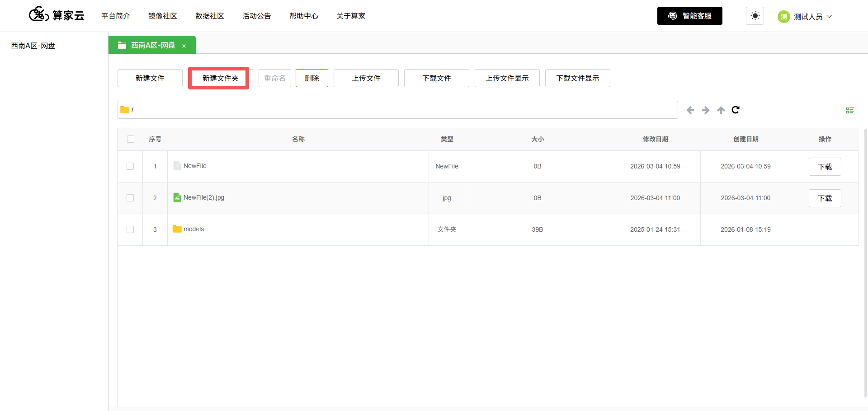Viewport: 868px width, 411px height.
Task: Toggle the light/dark theme sun icon
Action: click(755, 16)
